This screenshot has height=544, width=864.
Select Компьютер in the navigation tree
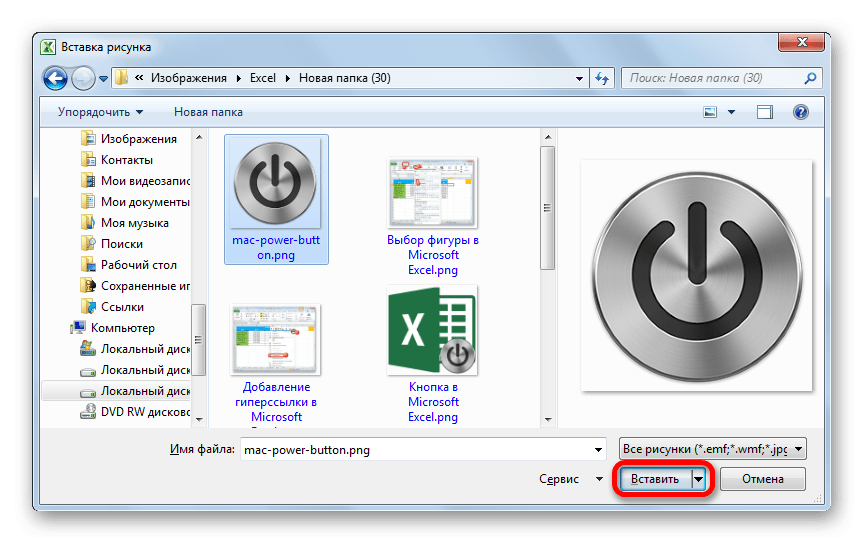[122, 327]
